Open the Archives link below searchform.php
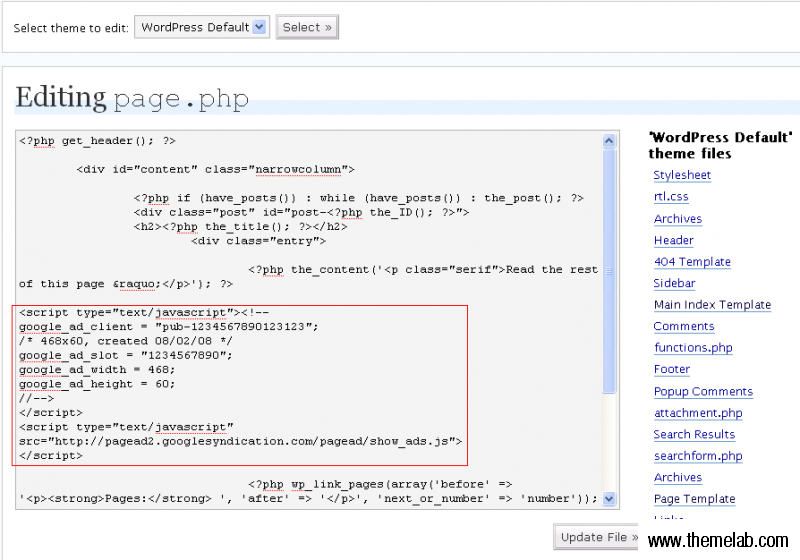 coord(678,477)
